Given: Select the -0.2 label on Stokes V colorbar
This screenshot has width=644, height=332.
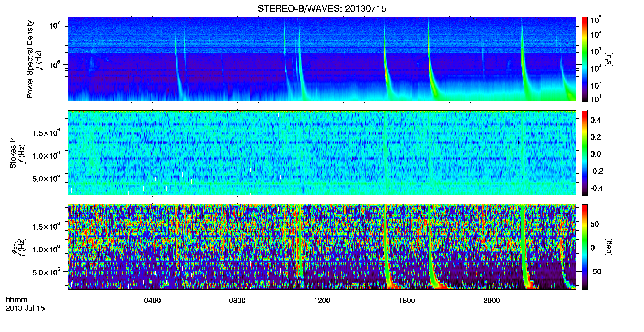Looking at the screenshot, I should [x=597, y=171].
